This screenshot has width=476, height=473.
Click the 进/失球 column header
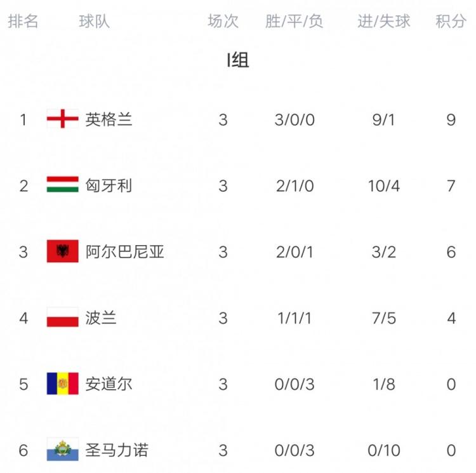coord(383,22)
